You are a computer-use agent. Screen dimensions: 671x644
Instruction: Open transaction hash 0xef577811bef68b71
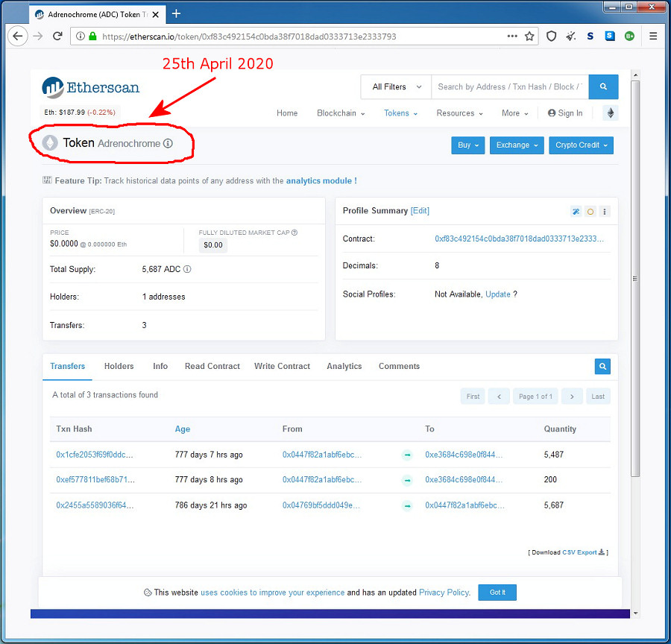coord(95,479)
